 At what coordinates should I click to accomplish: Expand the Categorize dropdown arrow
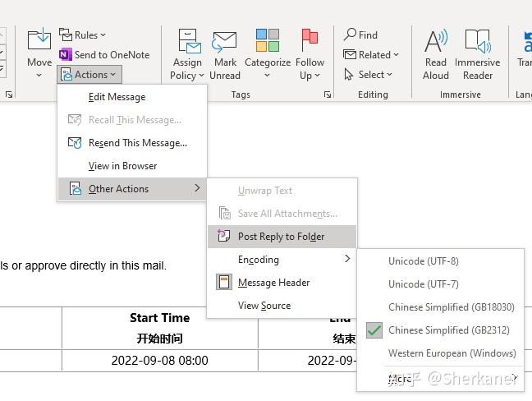click(268, 75)
